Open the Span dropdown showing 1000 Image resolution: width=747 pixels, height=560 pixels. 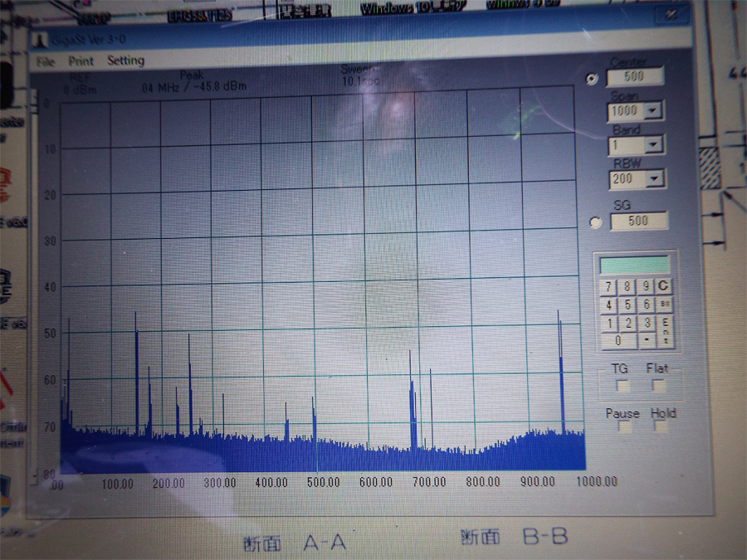[x=653, y=110]
